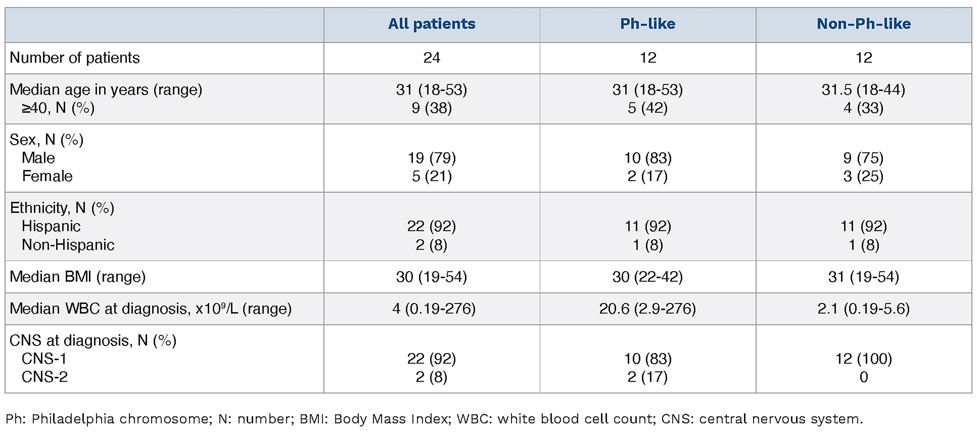
Task: Select the "Non-Hispanic" row label
Action: (68, 245)
